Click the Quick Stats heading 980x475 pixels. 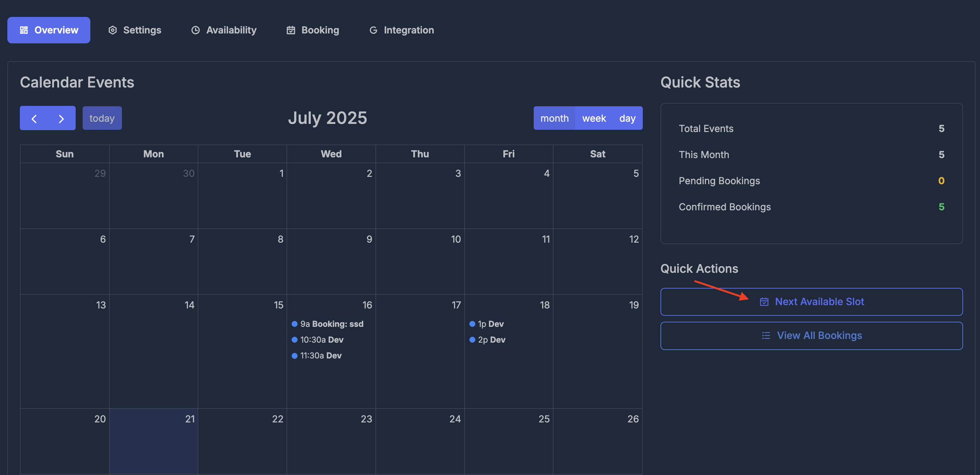click(700, 82)
